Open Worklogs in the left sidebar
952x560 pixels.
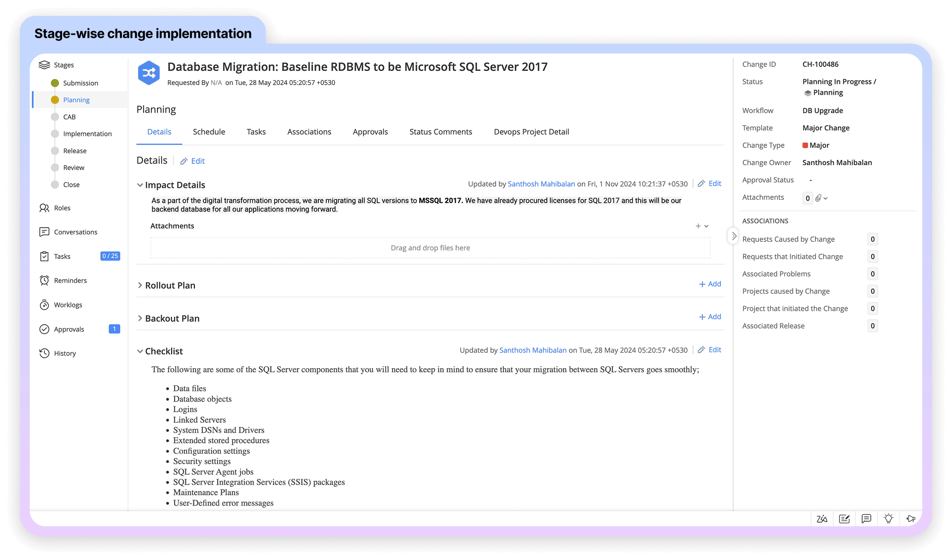pos(68,305)
